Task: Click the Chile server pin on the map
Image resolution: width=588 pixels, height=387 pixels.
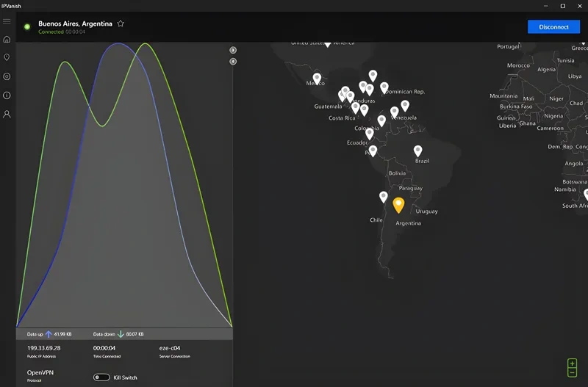Action: click(383, 196)
